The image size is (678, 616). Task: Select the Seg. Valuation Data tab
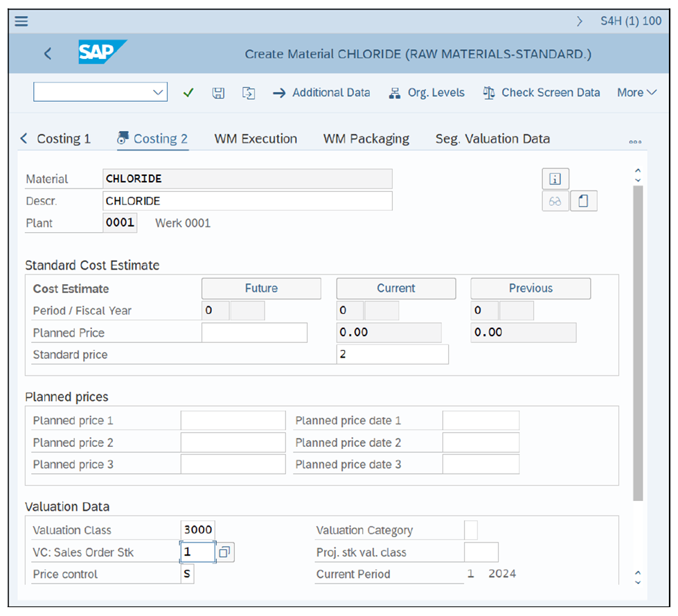[492, 139]
